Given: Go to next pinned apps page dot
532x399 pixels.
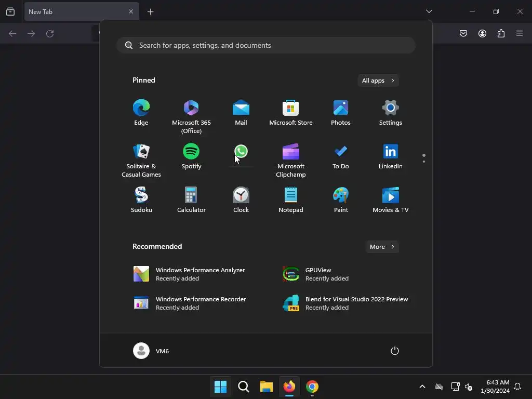Looking at the screenshot, I should point(424,162).
